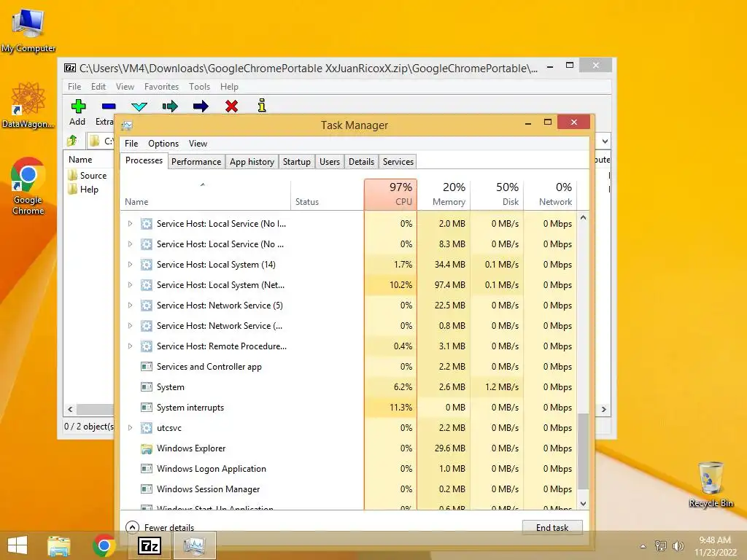Viewport: 747px width, 560px height.
Task: Open Chrome from the taskbar
Action: [104, 545]
